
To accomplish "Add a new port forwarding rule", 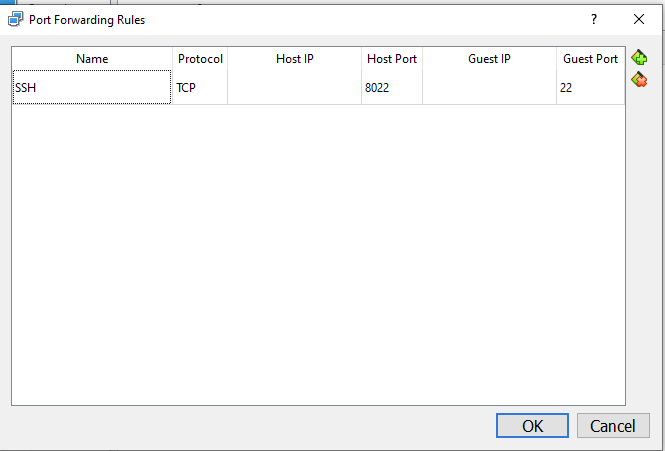I will click(x=639, y=57).
